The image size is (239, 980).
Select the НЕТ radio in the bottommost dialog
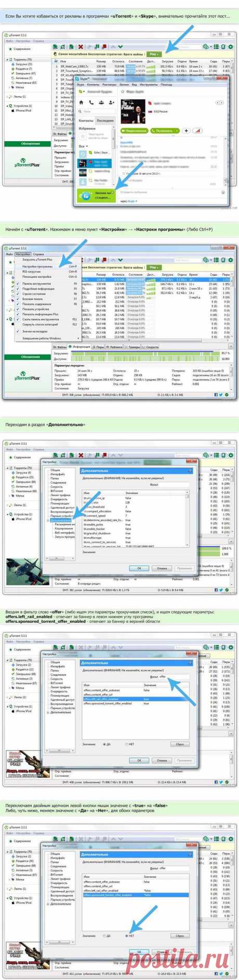127,936
